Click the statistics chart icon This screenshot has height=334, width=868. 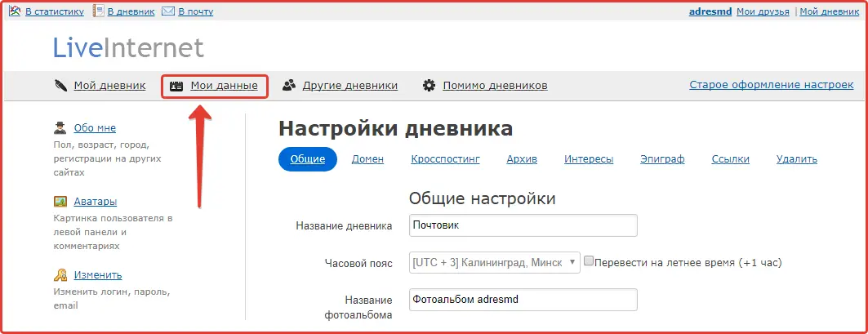pos(15,11)
